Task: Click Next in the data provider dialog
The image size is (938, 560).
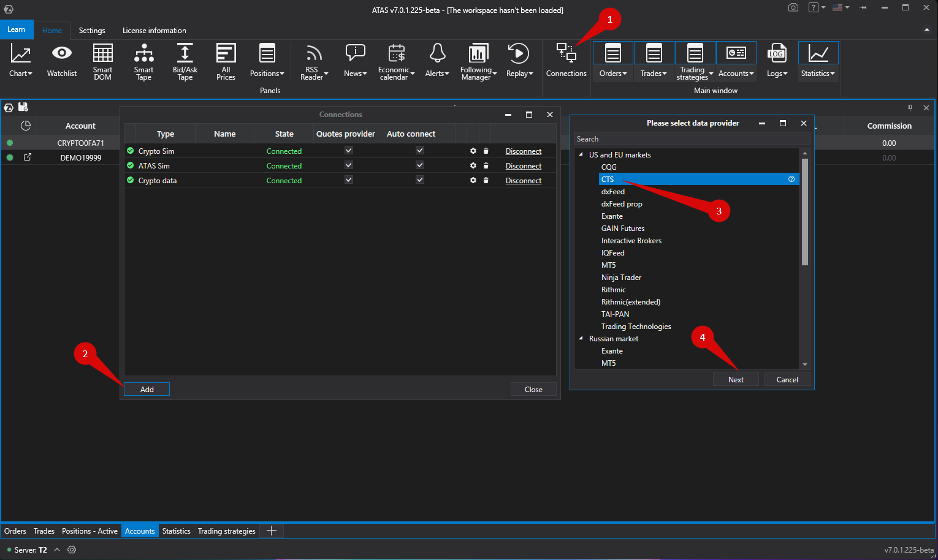Action: [736, 379]
